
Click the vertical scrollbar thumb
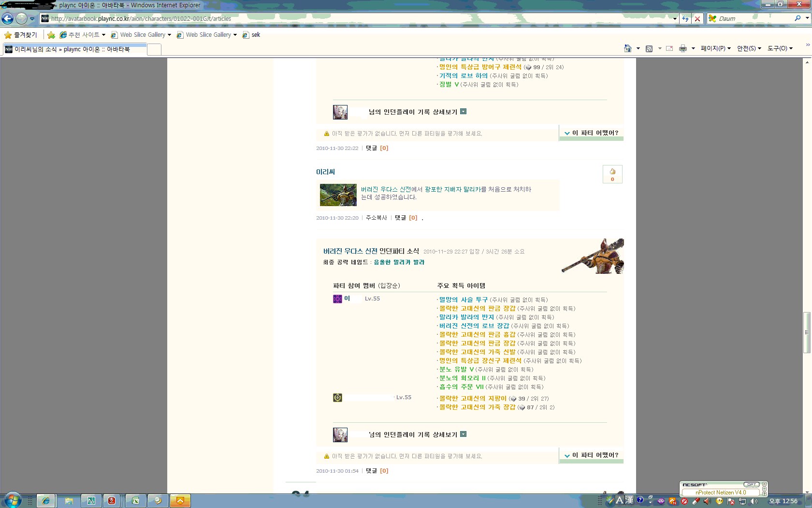point(807,332)
